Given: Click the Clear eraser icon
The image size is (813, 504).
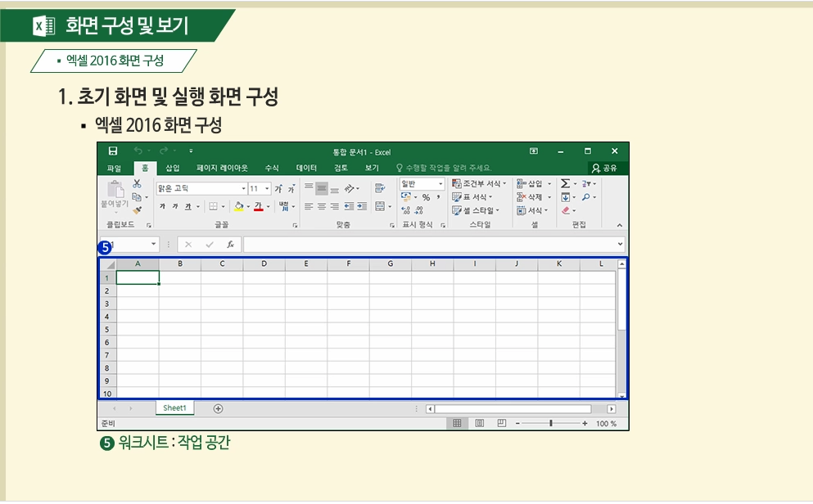Looking at the screenshot, I should (565, 210).
